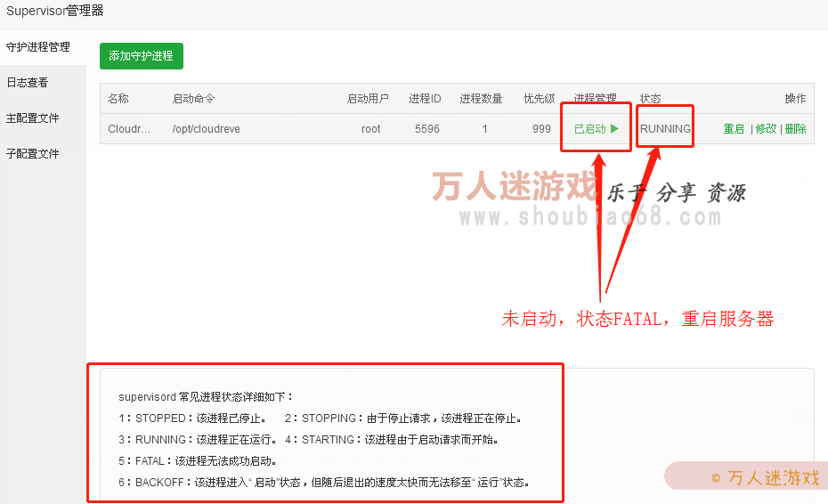Image resolution: width=828 pixels, height=504 pixels.
Task: Click the 进程数量 column header
Action: pos(481,99)
